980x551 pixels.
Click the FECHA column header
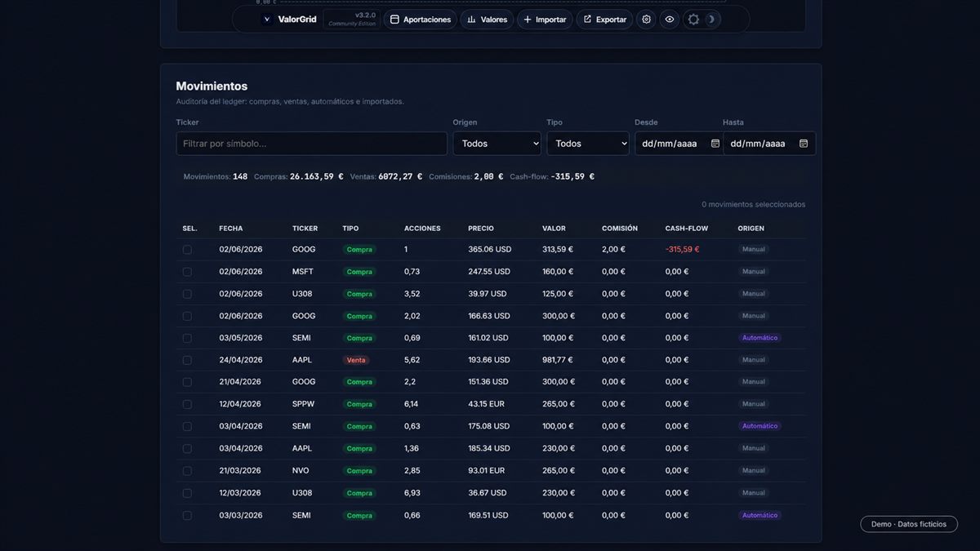pyautogui.click(x=231, y=229)
